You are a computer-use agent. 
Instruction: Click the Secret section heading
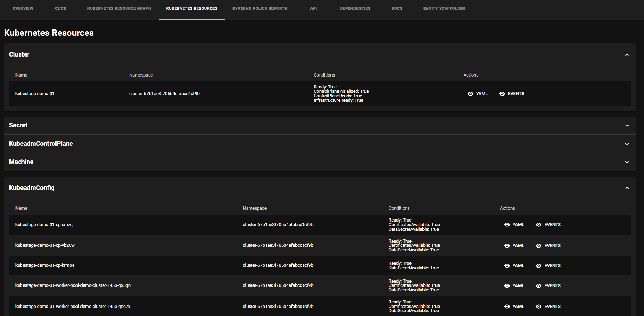coord(18,125)
